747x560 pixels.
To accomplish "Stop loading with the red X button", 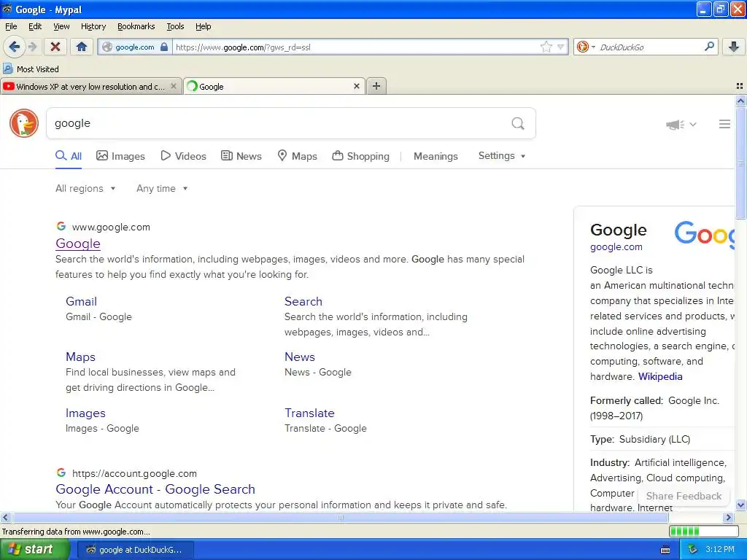I will (x=55, y=47).
